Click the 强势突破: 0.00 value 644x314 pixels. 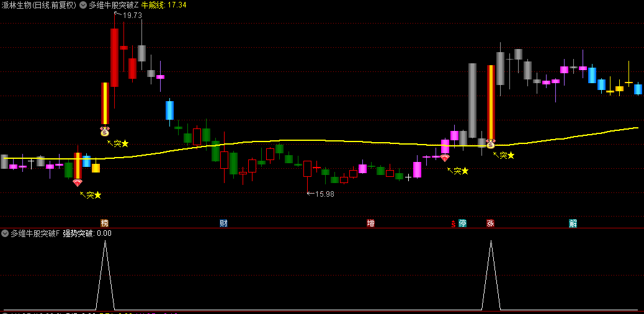[87, 233]
